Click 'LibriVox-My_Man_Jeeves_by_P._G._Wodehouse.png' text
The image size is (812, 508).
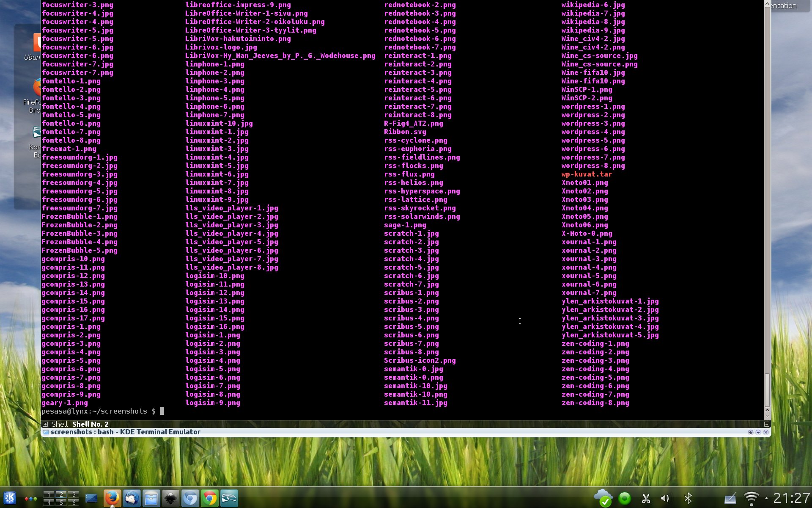[280, 55]
